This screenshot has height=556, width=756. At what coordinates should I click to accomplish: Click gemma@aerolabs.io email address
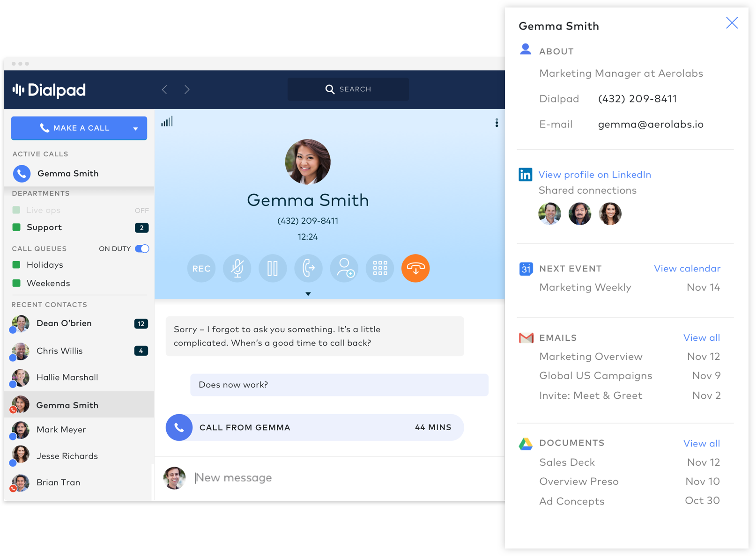coord(651,124)
